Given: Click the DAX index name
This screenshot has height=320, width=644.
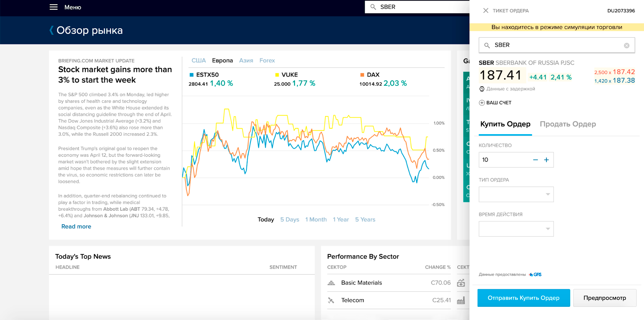Looking at the screenshot, I should coord(373,75).
